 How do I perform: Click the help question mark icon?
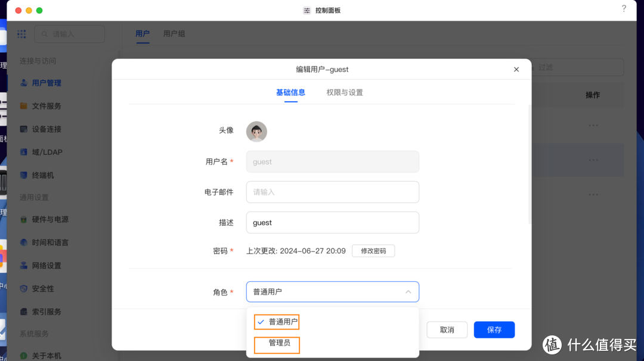pyautogui.click(x=624, y=9)
